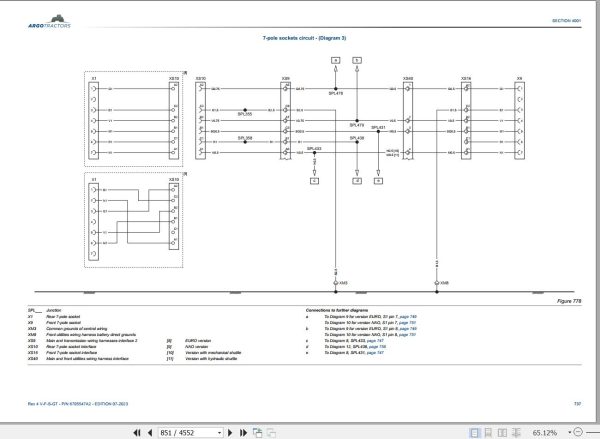Click the XM8 ground point label
This screenshot has width=600, height=439.
(444, 283)
